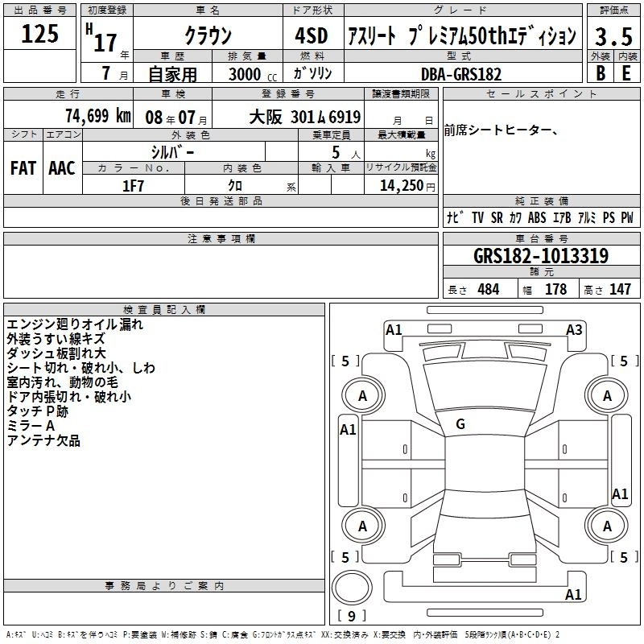
Task: Click the shift type FAT
Action: coord(23,168)
